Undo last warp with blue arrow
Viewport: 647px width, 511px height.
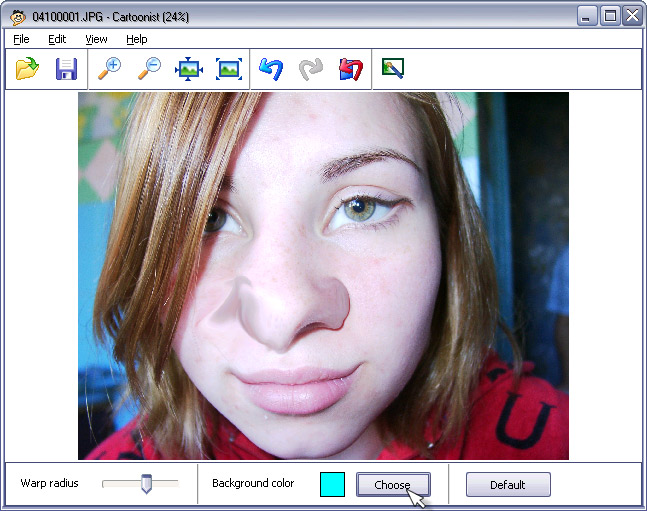(271, 69)
